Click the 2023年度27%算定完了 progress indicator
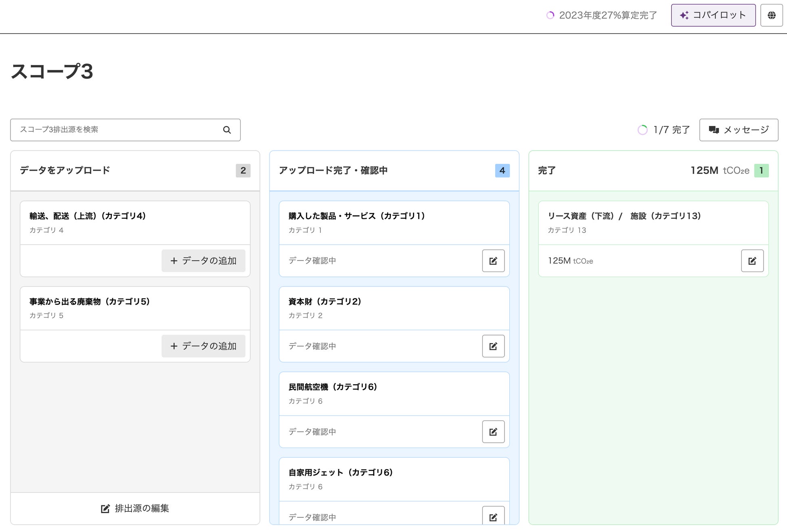The width and height of the screenshot is (787, 532). pos(602,15)
